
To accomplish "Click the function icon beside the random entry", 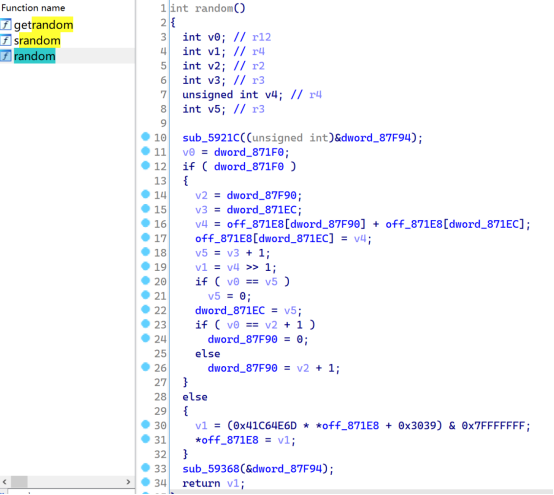I will 6,56.
